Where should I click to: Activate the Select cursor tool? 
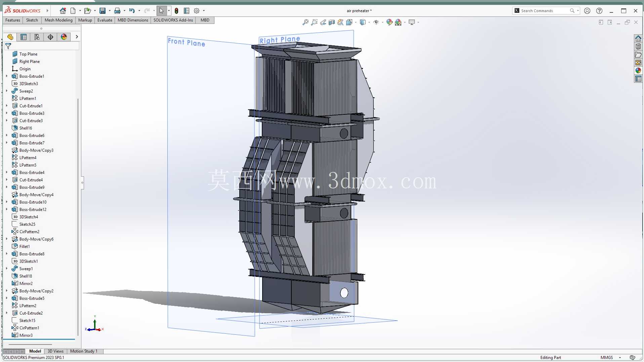pyautogui.click(x=162, y=11)
